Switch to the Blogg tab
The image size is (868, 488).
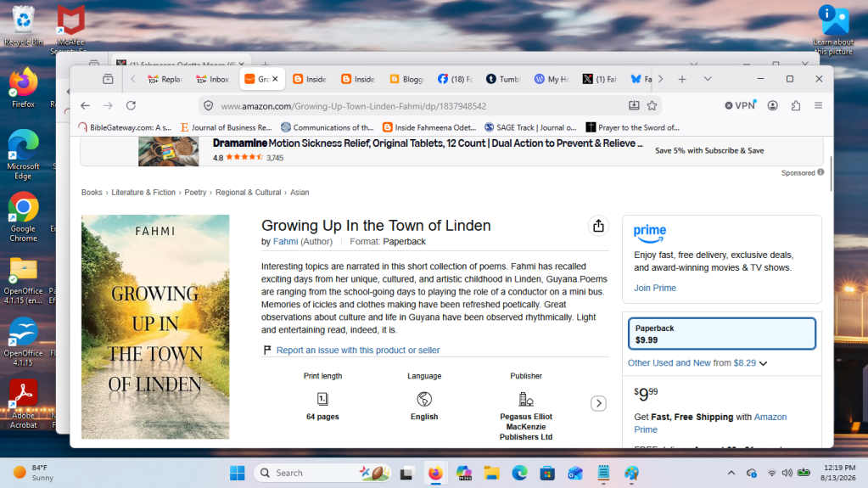(407, 79)
